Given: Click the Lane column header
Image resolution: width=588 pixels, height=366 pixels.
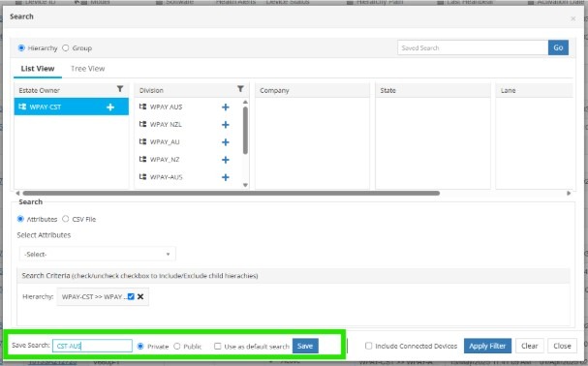Looking at the screenshot, I should (x=535, y=90).
